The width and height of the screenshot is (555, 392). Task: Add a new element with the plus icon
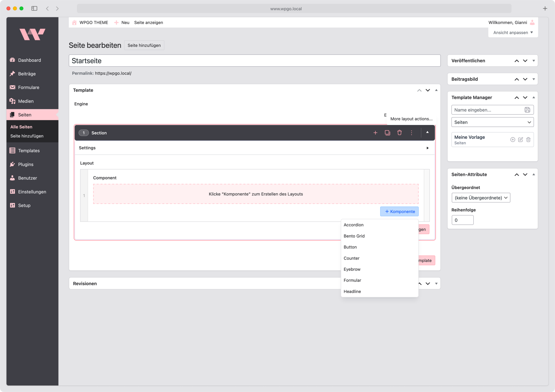pyautogui.click(x=375, y=133)
